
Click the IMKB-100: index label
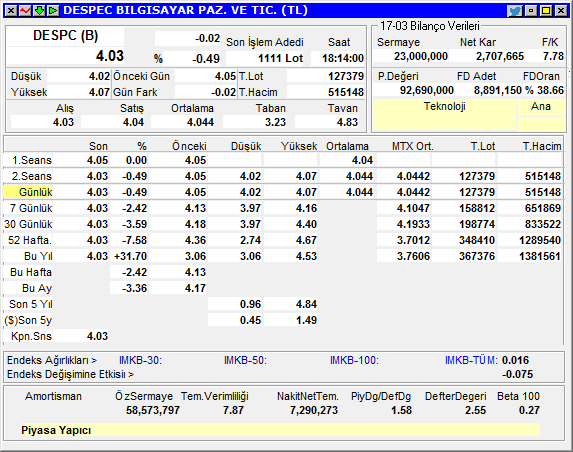tap(354, 361)
